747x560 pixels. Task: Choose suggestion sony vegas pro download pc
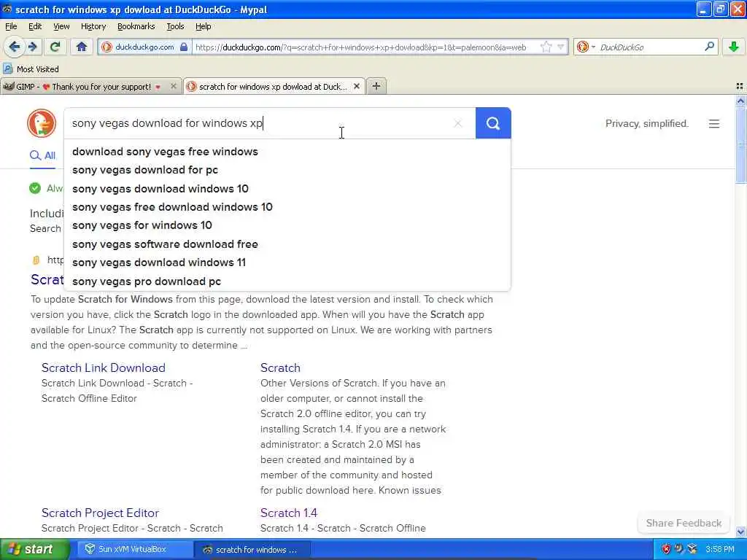(x=287, y=281)
